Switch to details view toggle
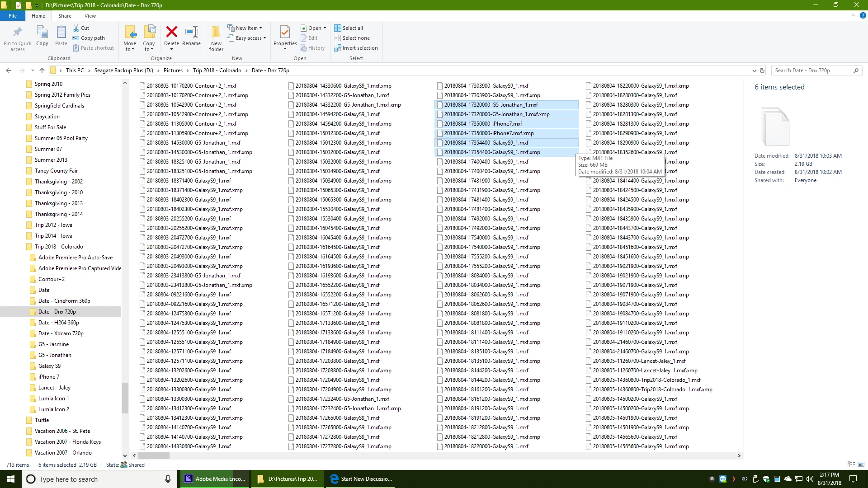This screenshot has width=868, height=488. point(851,465)
